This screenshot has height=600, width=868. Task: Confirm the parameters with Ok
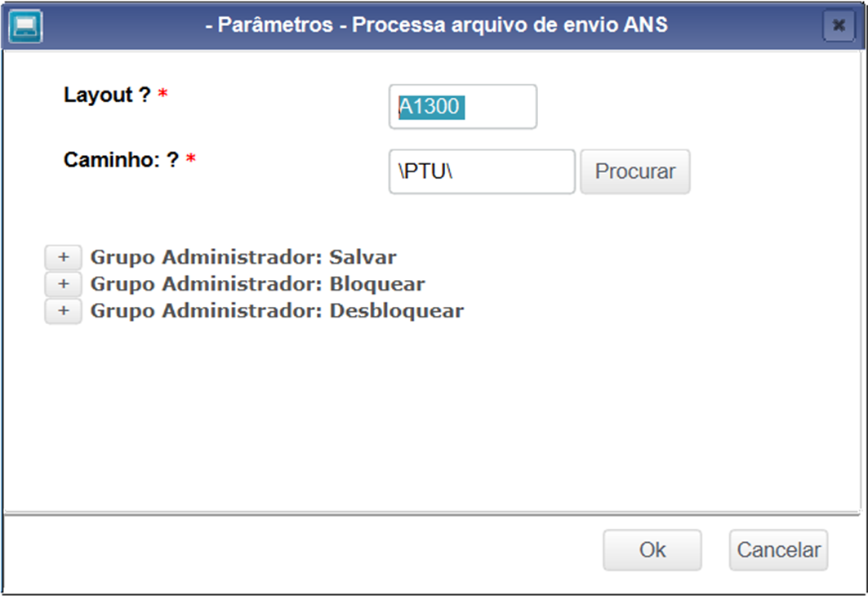(x=652, y=550)
